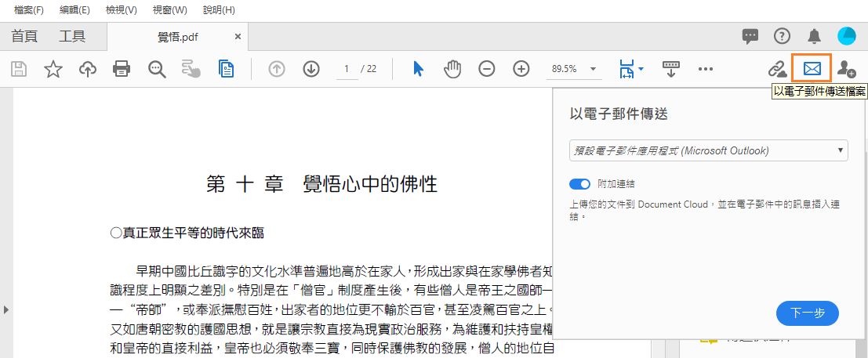Upload file to cloud icon
The image size is (868, 358).
tap(88, 69)
